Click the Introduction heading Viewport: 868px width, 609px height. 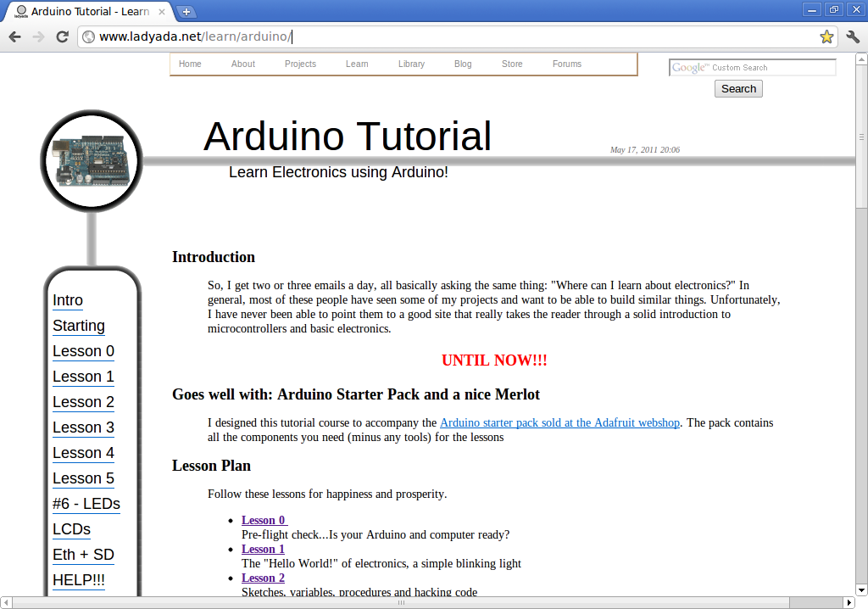click(214, 257)
